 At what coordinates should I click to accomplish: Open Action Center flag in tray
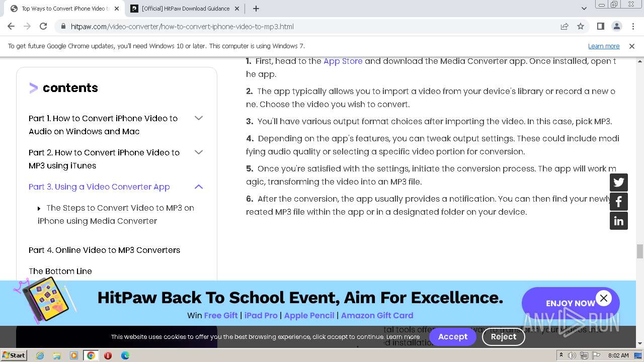pos(595,355)
